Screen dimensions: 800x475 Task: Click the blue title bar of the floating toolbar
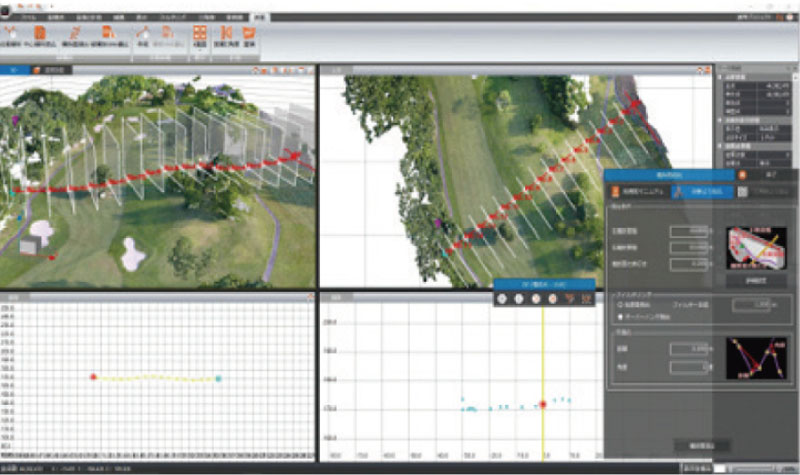(544, 284)
